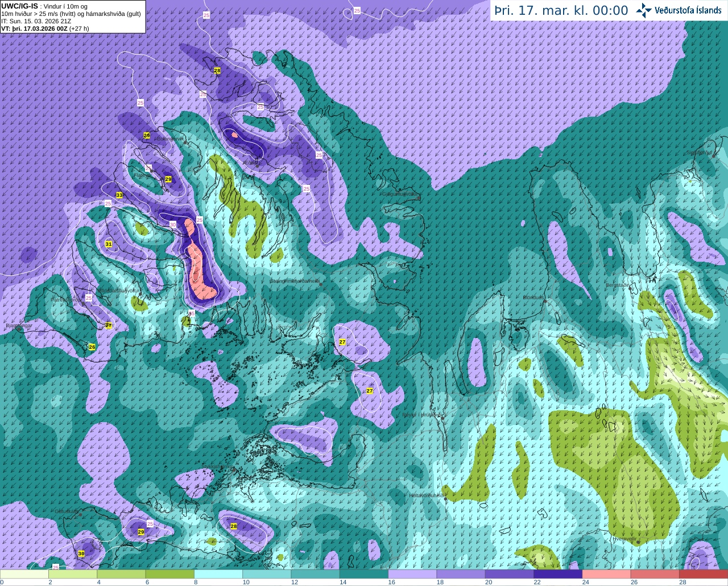Pick the 8–10 m/s light cyan legend swatch
Screen dimensions: 728x586
click(218, 574)
